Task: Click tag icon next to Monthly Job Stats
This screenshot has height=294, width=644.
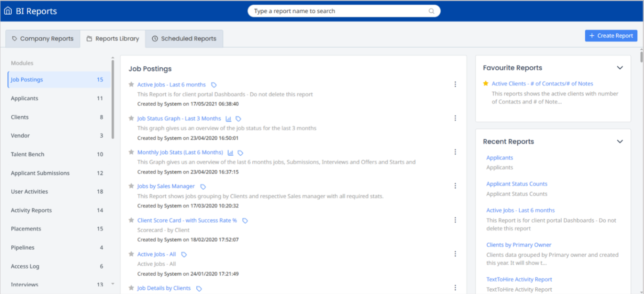Action: pyautogui.click(x=241, y=153)
